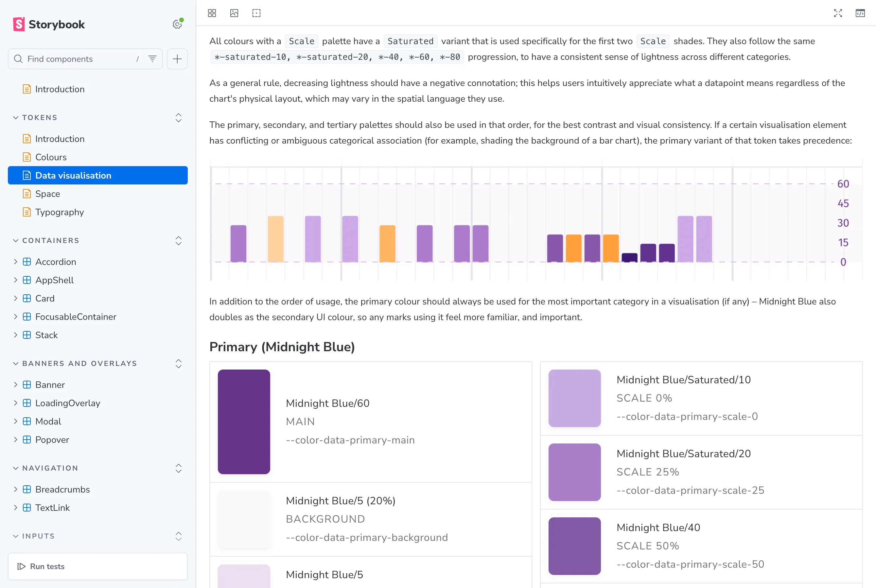876x588 pixels.
Task: Click the Midnight Blue/Saturated/10 swatch
Action: 574,398
